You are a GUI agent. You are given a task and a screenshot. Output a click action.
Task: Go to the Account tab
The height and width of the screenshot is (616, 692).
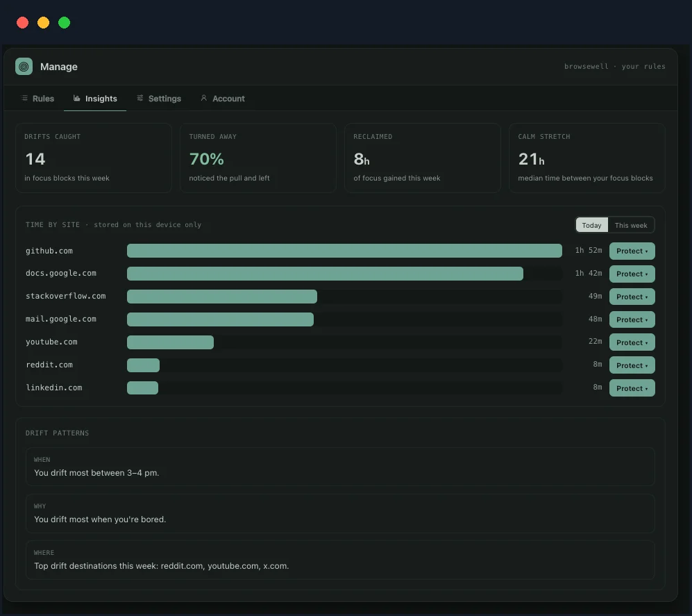tap(223, 99)
